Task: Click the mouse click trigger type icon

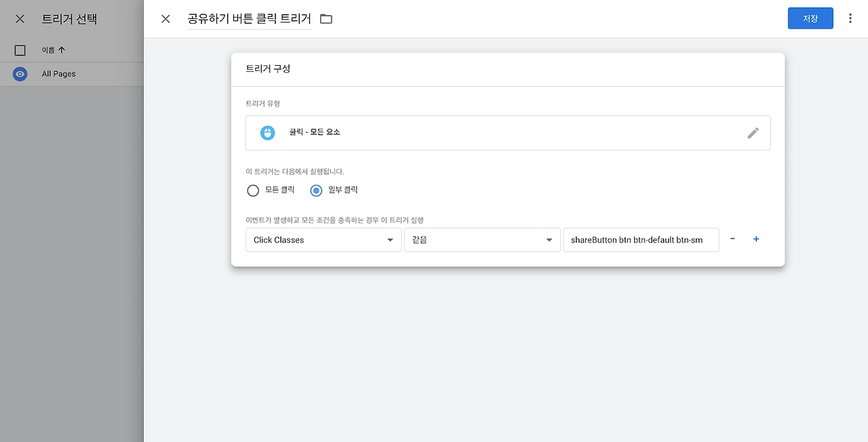Action: coord(268,133)
